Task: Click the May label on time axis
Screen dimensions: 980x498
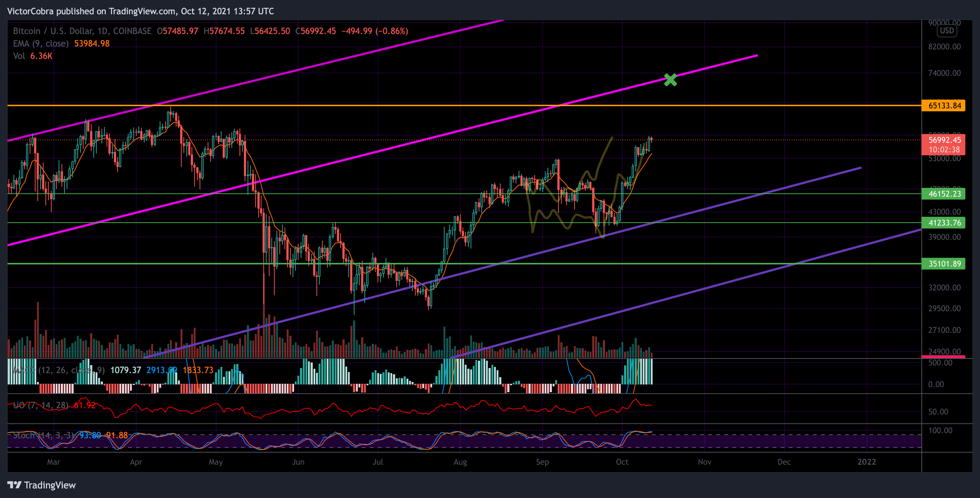Action: tap(216, 462)
